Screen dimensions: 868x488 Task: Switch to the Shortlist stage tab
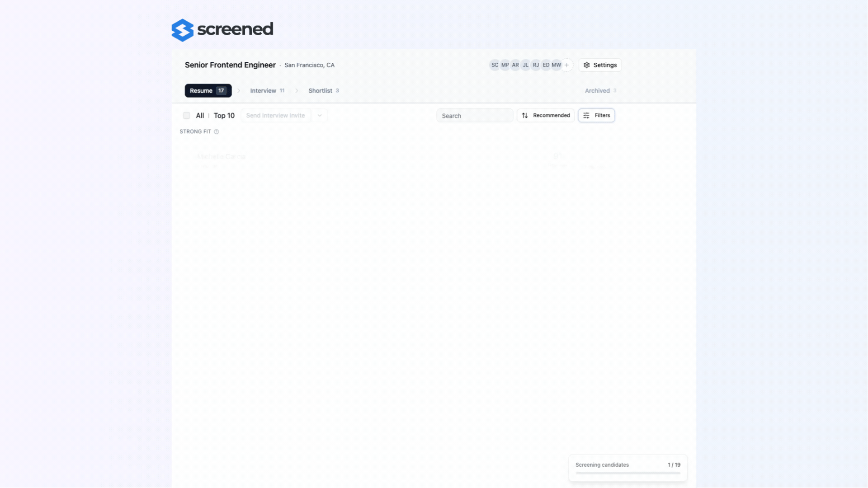324,91
